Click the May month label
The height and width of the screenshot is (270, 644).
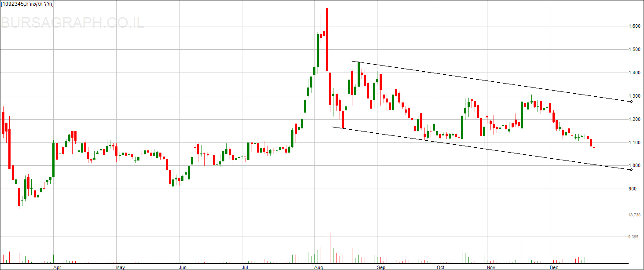click(x=121, y=267)
